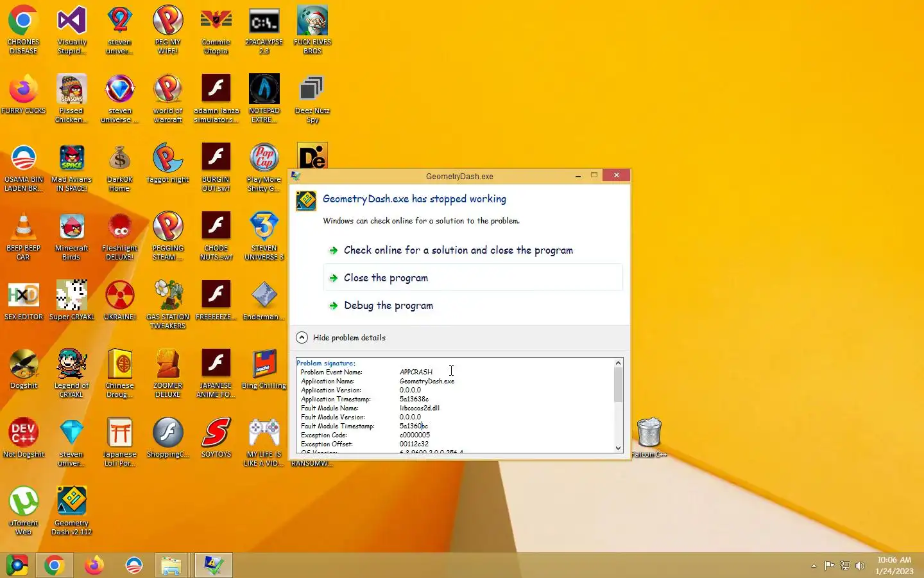This screenshot has width=924, height=578.
Task: Select the Fleshlight DELUXE! desktop icon
Action: [x=119, y=236]
